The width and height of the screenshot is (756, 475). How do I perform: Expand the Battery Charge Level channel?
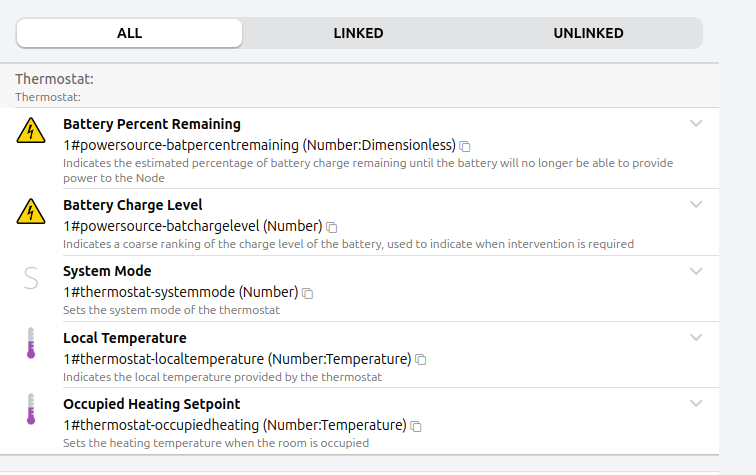(x=697, y=204)
